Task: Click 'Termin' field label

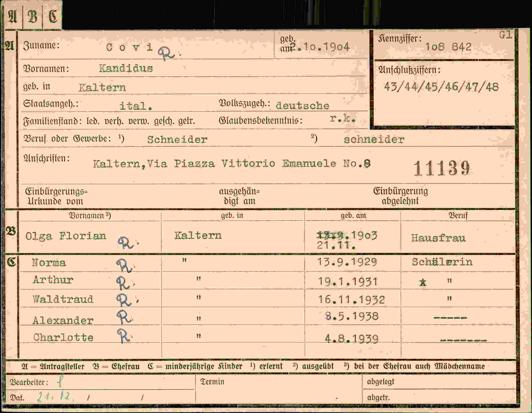Action: (x=212, y=382)
